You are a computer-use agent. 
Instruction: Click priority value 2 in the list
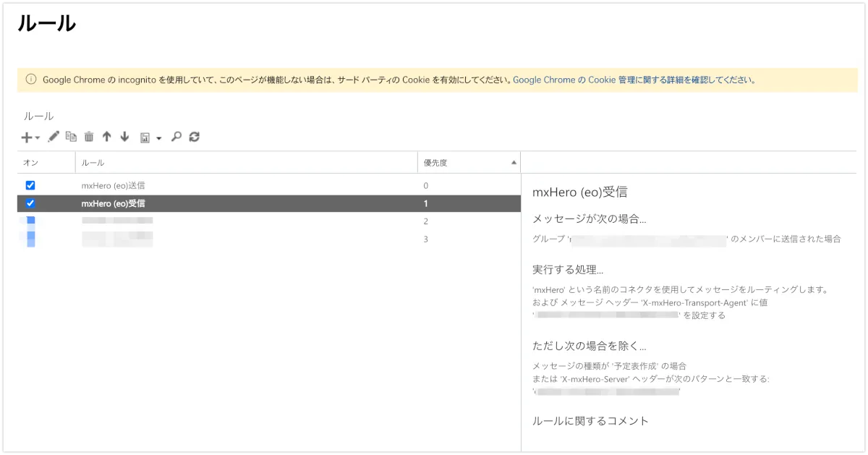(425, 221)
